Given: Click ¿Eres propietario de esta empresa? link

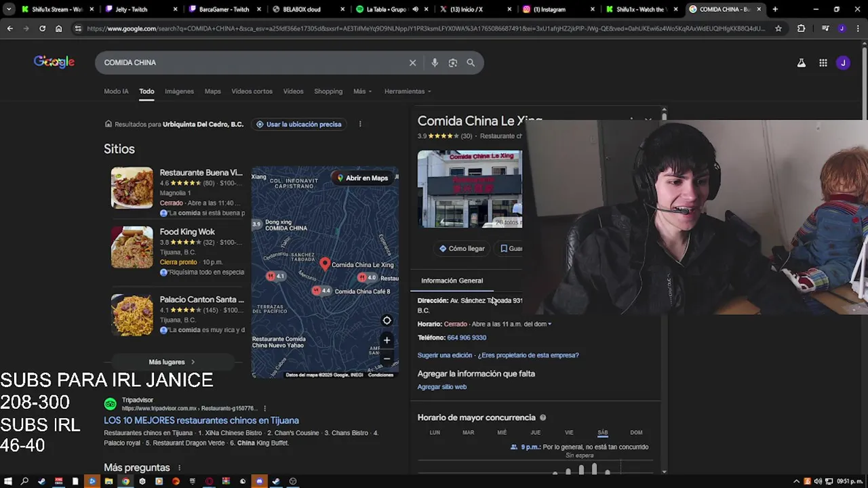Looking at the screenshot, I should [528, 355].
